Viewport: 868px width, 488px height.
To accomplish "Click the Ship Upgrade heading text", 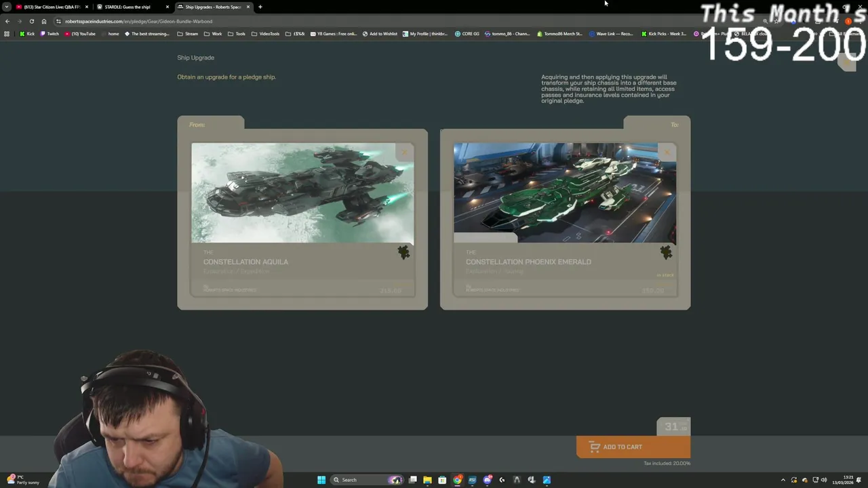I will point(195,58).
